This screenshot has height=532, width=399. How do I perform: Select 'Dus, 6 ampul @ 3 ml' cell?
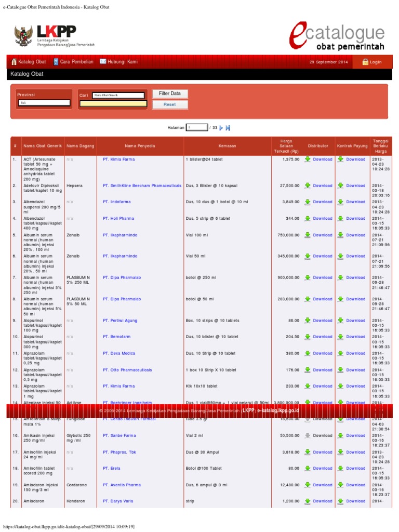click(206, 485)
